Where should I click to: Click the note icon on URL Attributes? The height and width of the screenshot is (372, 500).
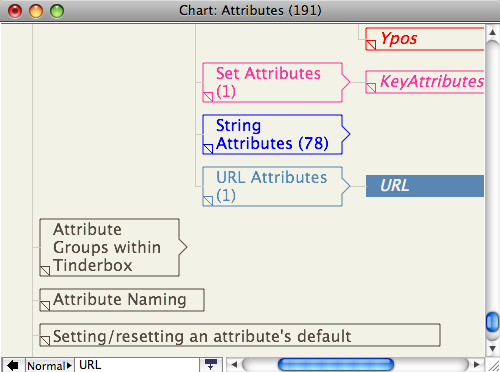coord(208,201)
